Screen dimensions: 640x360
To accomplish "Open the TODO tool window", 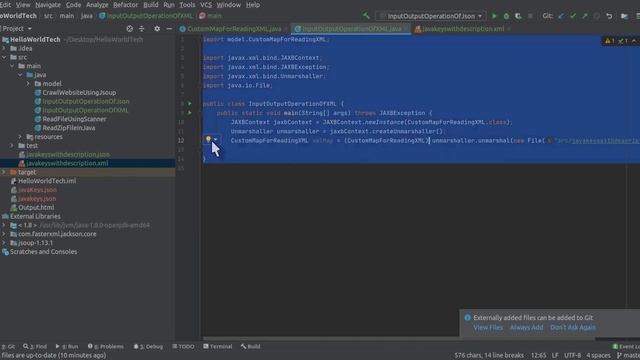I will [183, 346].
